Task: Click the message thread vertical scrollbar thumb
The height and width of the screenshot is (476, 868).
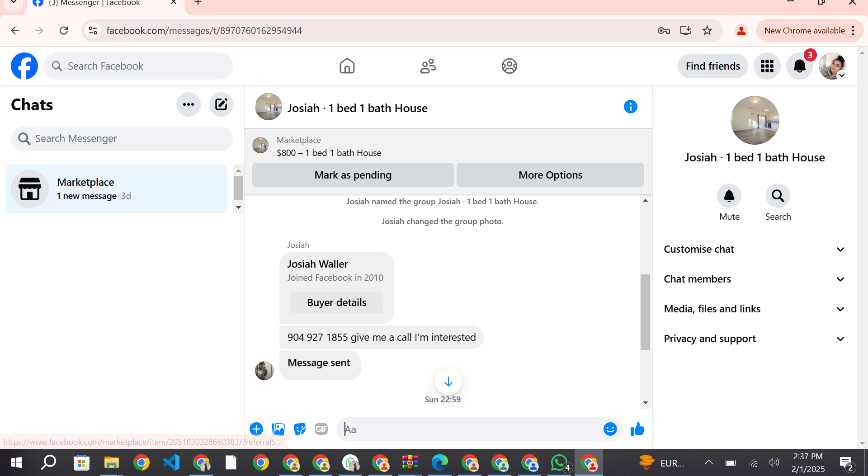Action: coord(645,312)
